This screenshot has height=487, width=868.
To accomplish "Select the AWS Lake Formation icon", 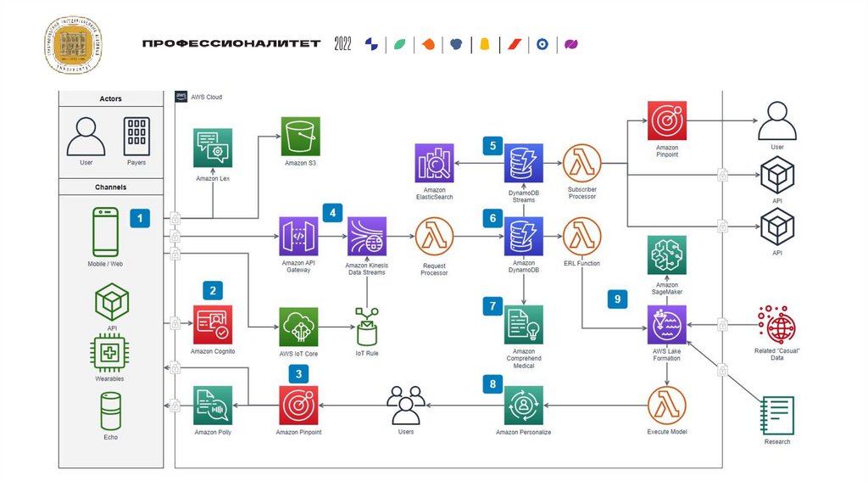I will [667, 325].
